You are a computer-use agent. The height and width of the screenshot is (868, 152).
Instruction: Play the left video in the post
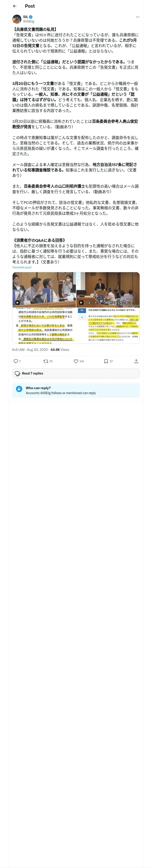(x=18, y=302)
